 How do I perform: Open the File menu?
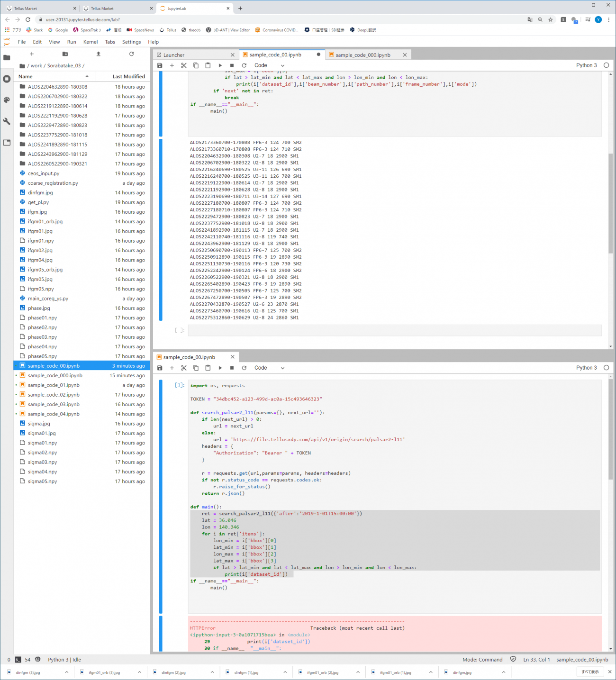point(22,42)
